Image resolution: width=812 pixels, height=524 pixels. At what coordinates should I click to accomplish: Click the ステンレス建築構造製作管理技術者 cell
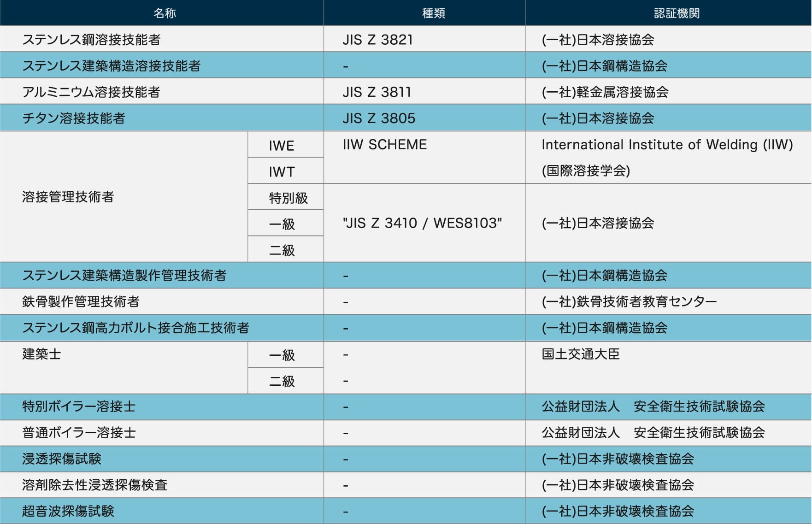point(162,276)
